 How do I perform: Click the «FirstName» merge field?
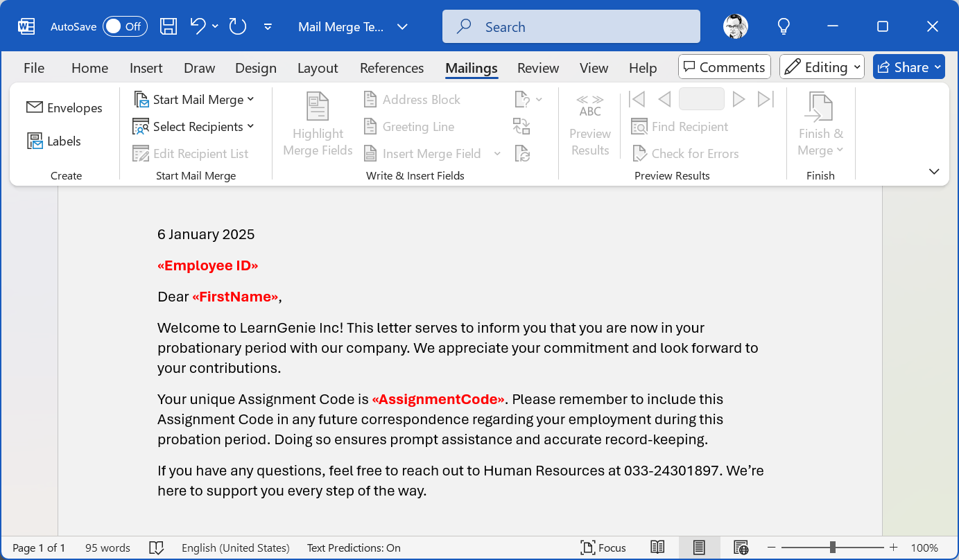(x=235, y=297)
